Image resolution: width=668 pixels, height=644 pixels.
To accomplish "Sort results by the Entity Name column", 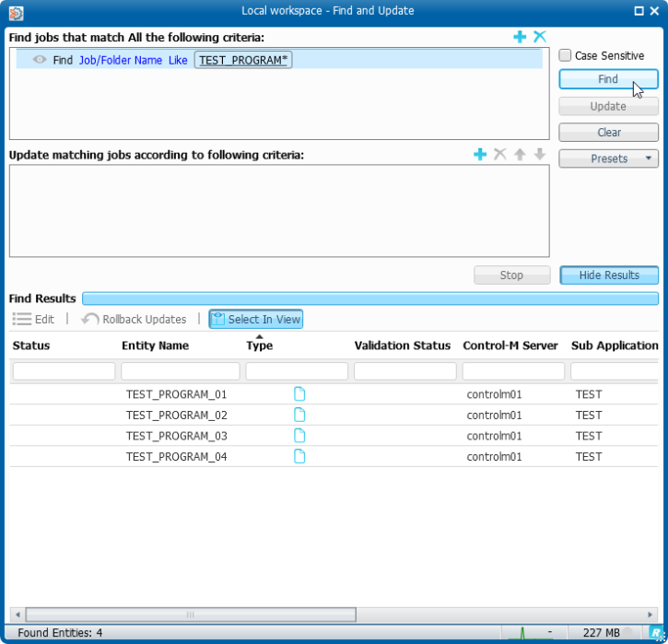I will pyautogui.click(x=155, y=345).
